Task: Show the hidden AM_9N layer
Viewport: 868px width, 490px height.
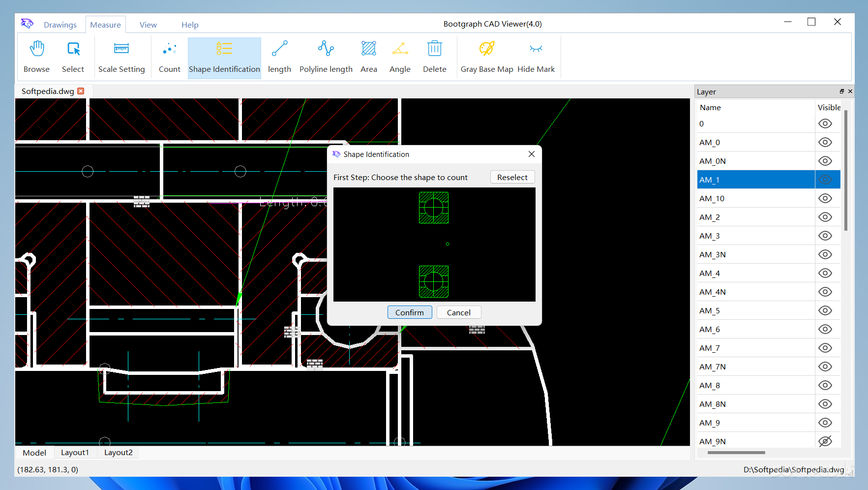Action: (x=825, y=441)
